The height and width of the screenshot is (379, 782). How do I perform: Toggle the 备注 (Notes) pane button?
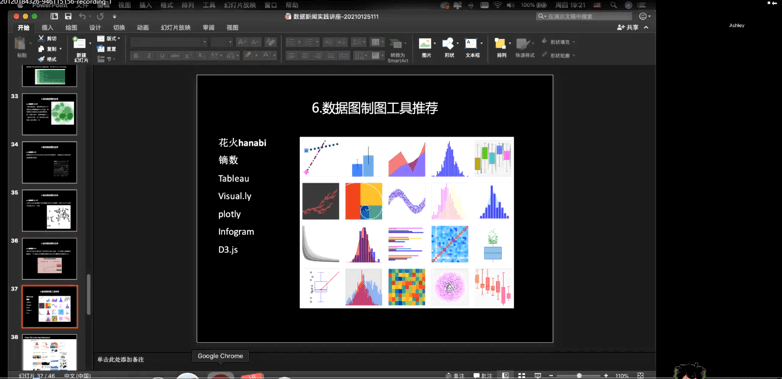pyautogui.click(x=455, y=376)
